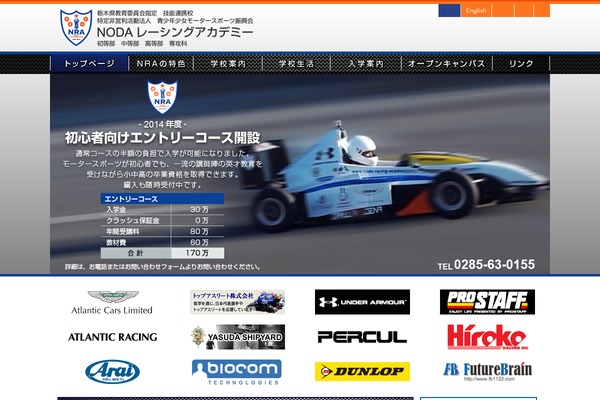
Task: Click the 詳細は、お電話または inquiry note text
Action: pyautogui.click(x=162, y=267)
